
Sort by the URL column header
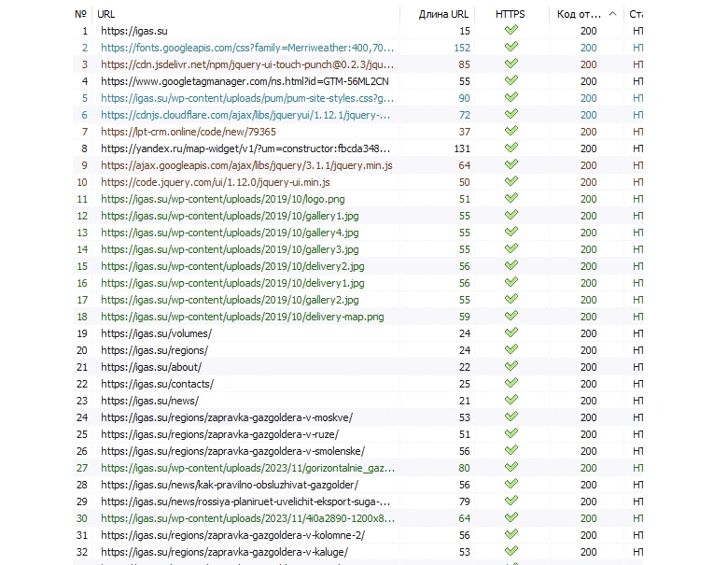coord(105,14)
